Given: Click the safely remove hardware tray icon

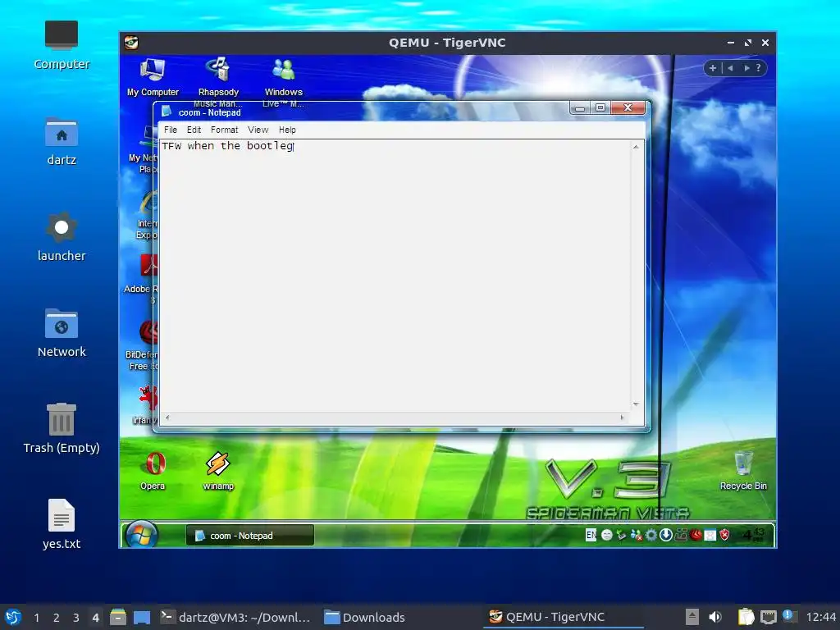Looking at the screenshot, I should (x=622, y=535).
